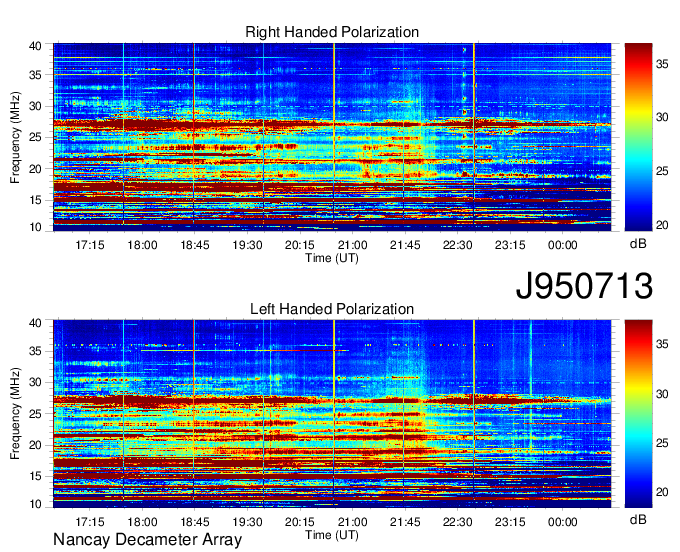Select the 10 MHz tick of left-handed plot
The width and height of the screenshot is (680, 552).
[x=36, y=504]
